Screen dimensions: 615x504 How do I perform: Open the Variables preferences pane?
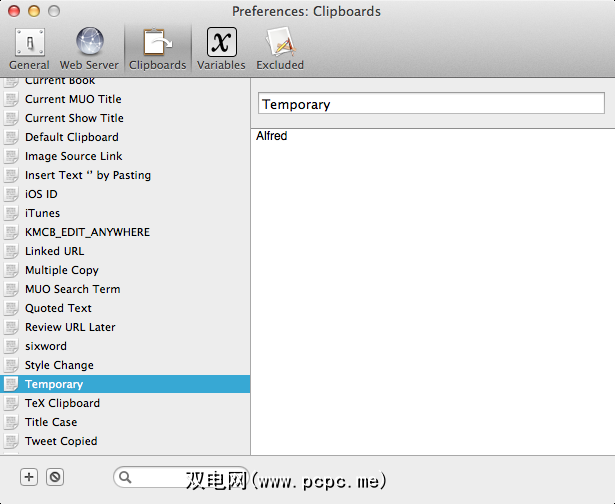(x=221, y=49)
